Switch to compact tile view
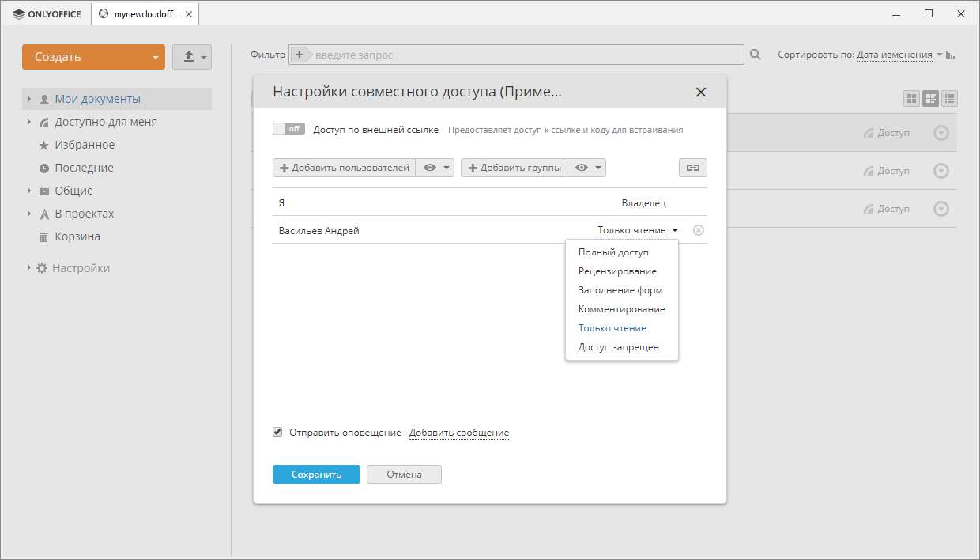 tap(931, 98)
